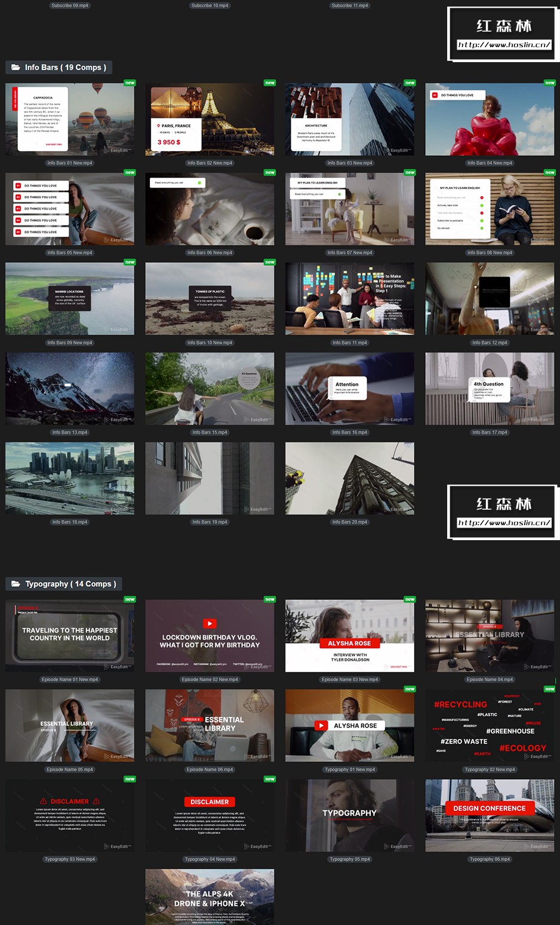Viewport: 560px width, 925px height.
Task: Click the new badge on Typography 02 thumbnail
Action: 549,689
